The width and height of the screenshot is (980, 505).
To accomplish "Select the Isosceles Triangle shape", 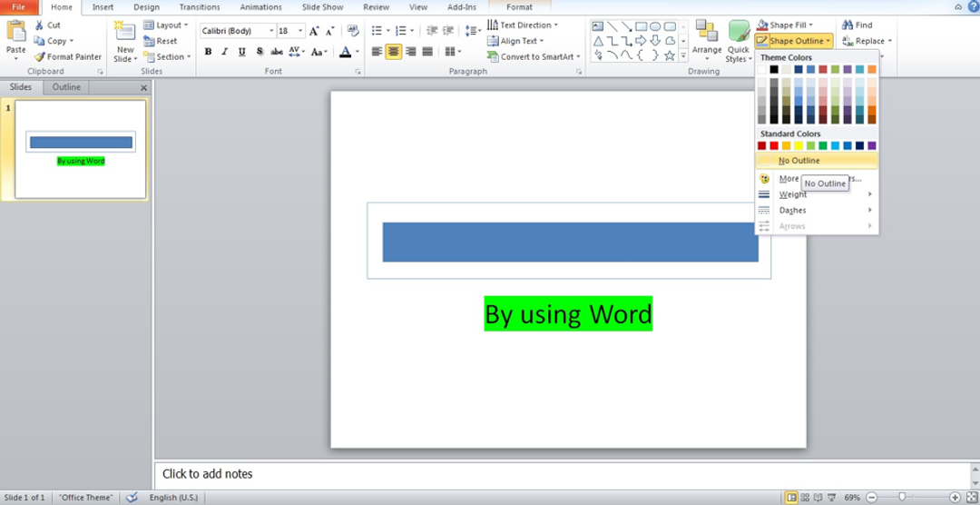I will coord(598,41).
